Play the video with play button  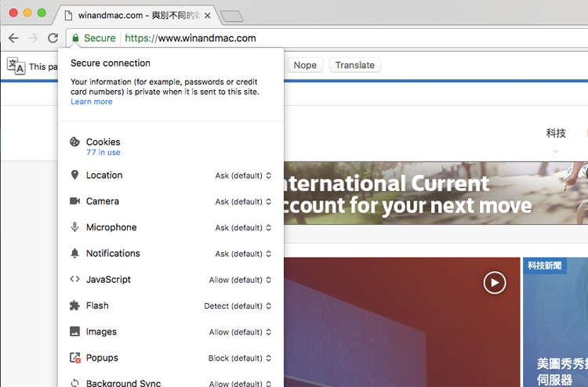[494, 282]
